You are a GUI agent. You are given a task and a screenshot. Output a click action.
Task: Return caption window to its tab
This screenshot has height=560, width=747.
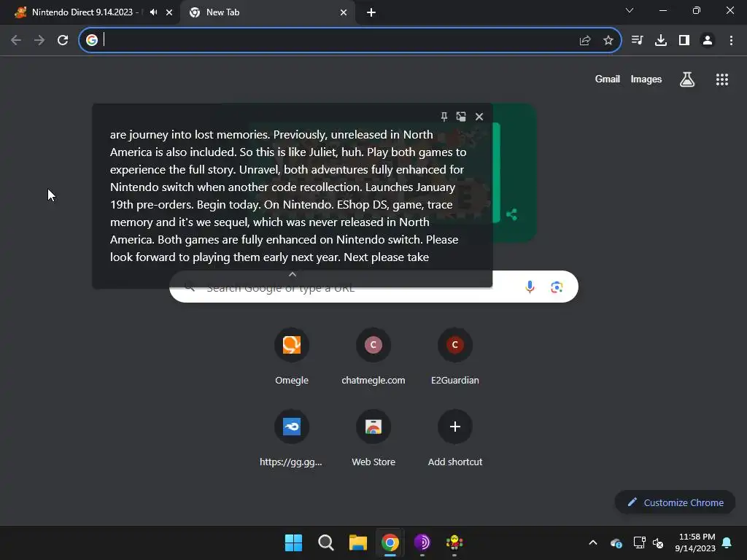click(x=461, y=117)
